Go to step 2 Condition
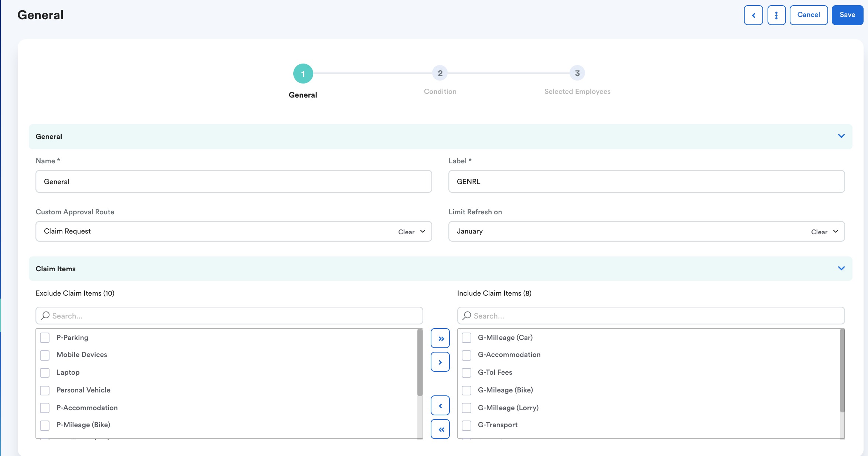This screenshot has height=456, width=868. [440, 73]
